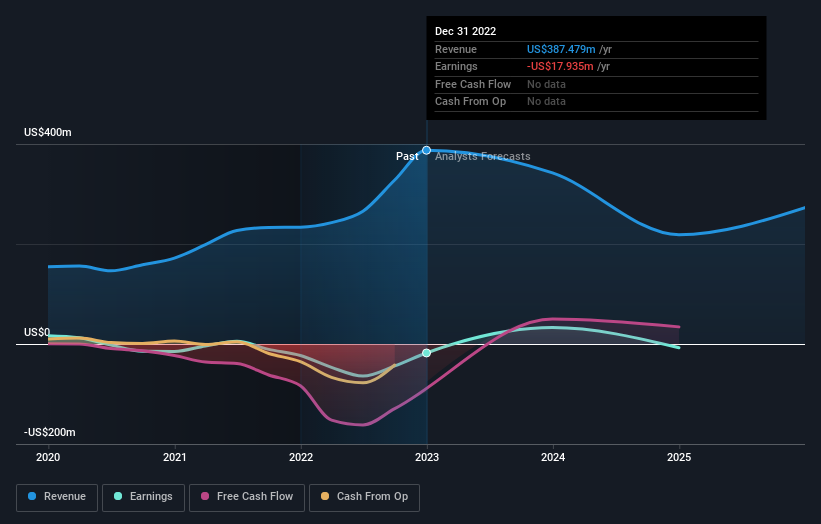Screen dimensions: 821x524
Task: Click the tooltip Revenue row label
Action: [x=456, y=49]
